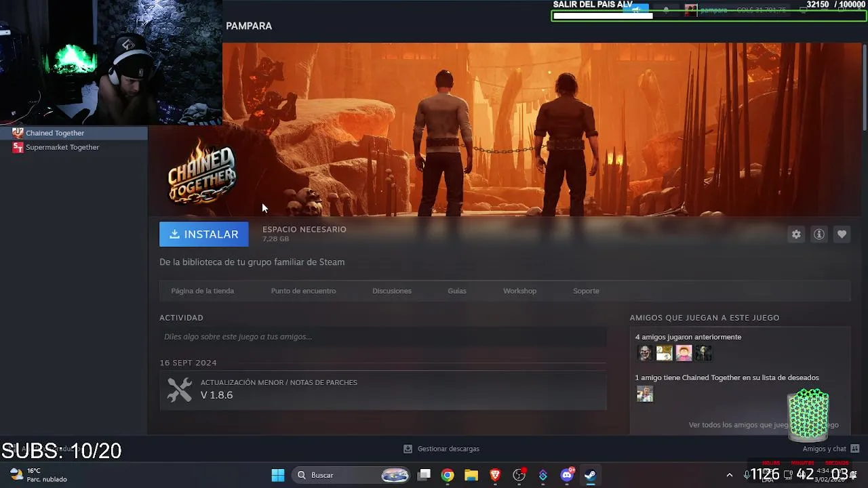Click second friend avatar who played previously
This screenshot has width=868, height=488.
tap(664, 353)
